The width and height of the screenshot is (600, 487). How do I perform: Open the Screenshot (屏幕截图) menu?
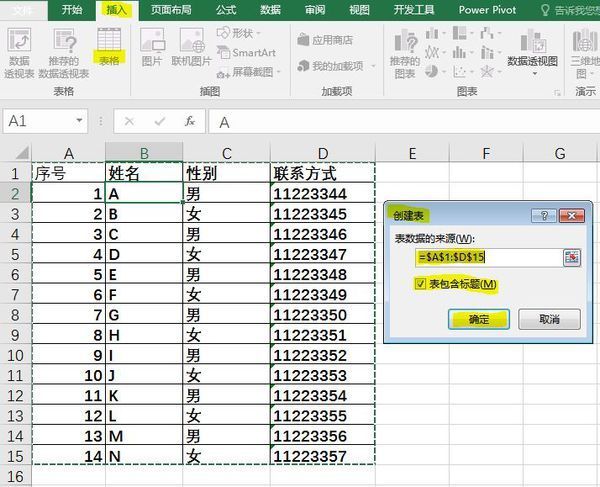click(x=249, y=72)
